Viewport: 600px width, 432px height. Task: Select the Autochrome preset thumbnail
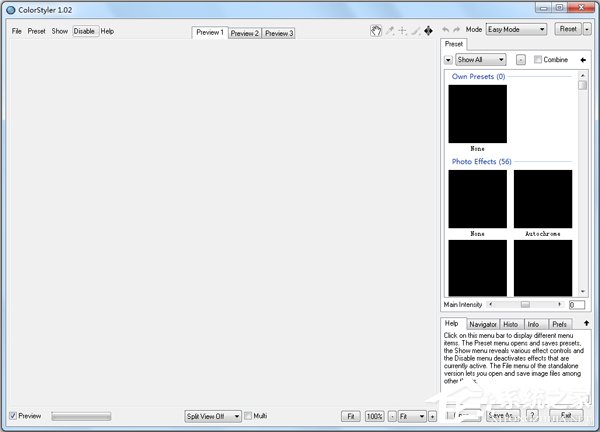tap(543, 199)
